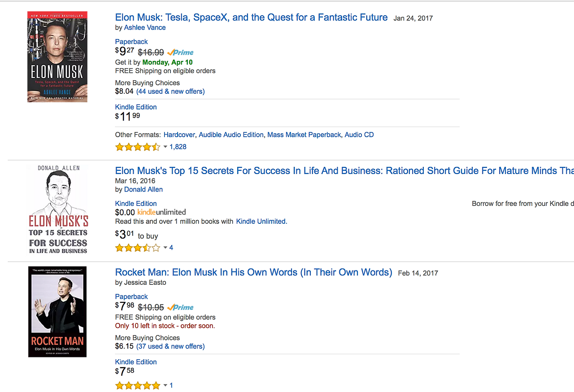Expand rating dropdown arrow for Rocket Man
This screenshot has height=392, width=574.
tap(165, 385)
